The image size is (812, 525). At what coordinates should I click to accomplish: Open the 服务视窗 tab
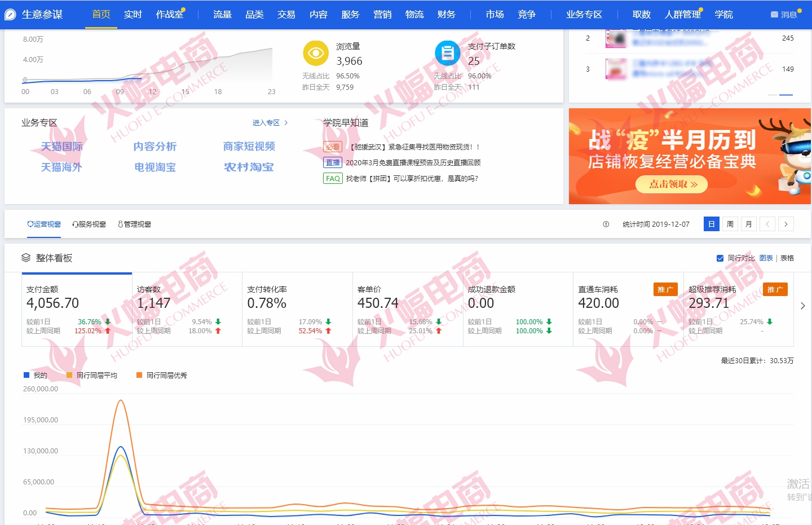coord(89,224)
